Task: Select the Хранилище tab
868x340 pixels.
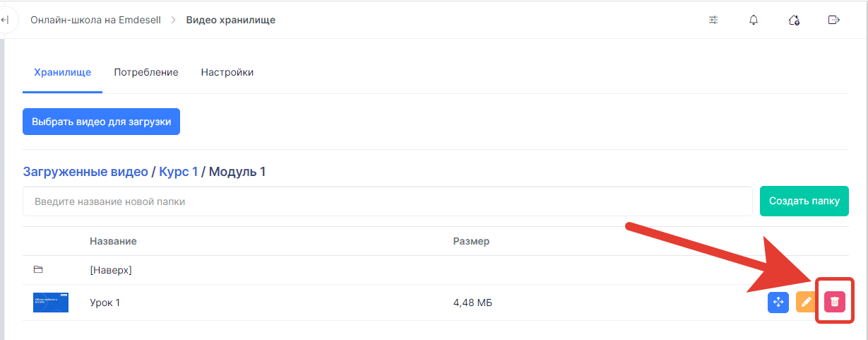Action: pos(62,72)
